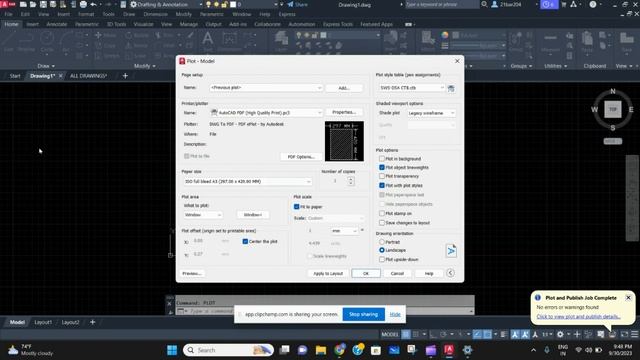
Task: Open File Explorer from the taskbar
Action: (x=321, y=350)
